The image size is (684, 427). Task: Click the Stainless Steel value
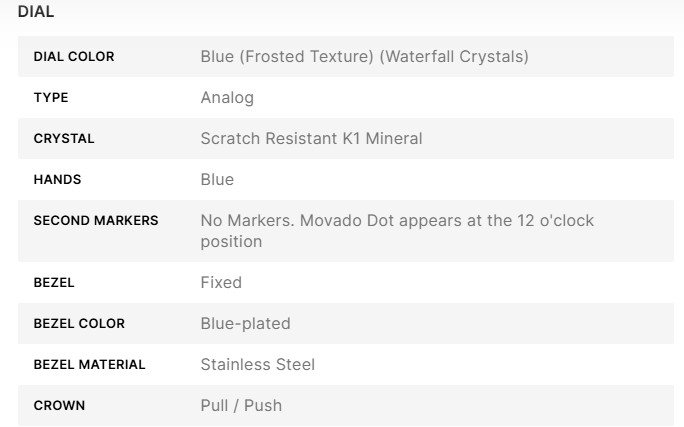click(x=258, y=365)
